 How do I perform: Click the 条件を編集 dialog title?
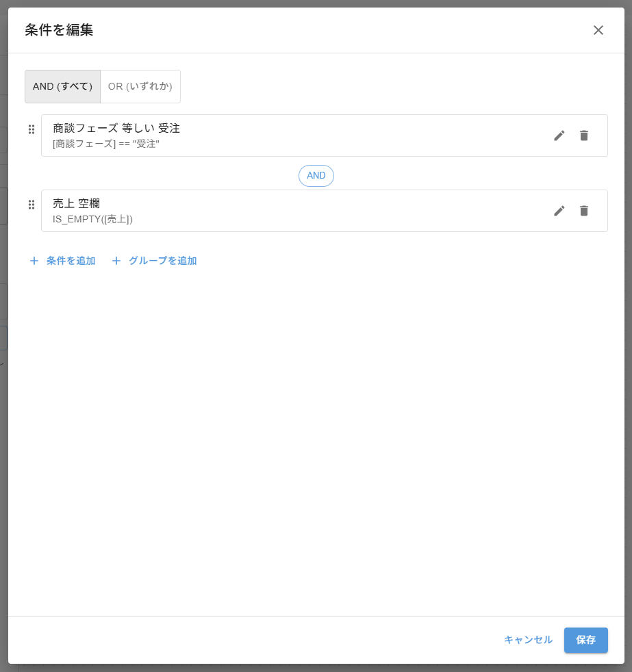pyautogui.click(x=58, y=31)
